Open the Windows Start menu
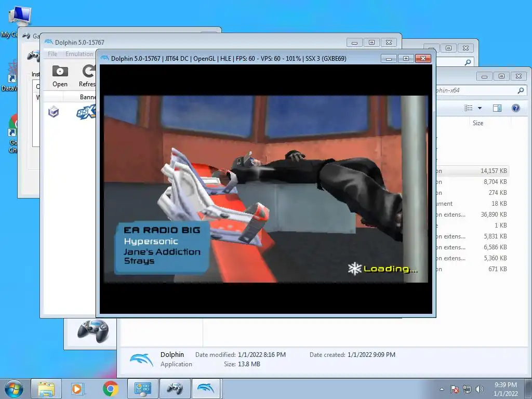This screenshot has height=399, width=532. point(14,389)
